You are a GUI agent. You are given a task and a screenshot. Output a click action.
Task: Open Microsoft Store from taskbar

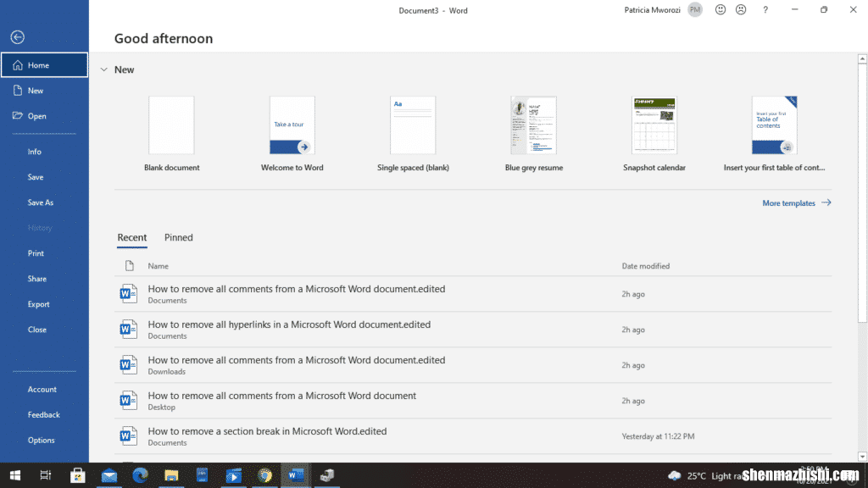click(77, 475)
